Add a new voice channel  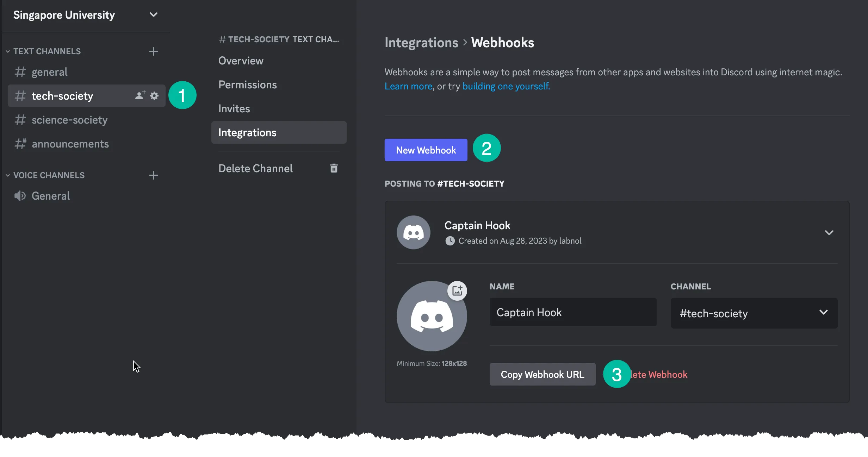click(153, 175)
